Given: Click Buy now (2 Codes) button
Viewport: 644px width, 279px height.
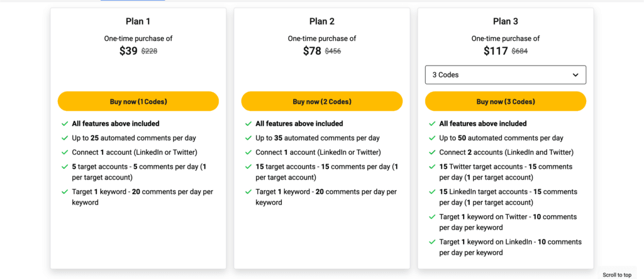Looking at the screenshot, I should [x=321, y=101].
